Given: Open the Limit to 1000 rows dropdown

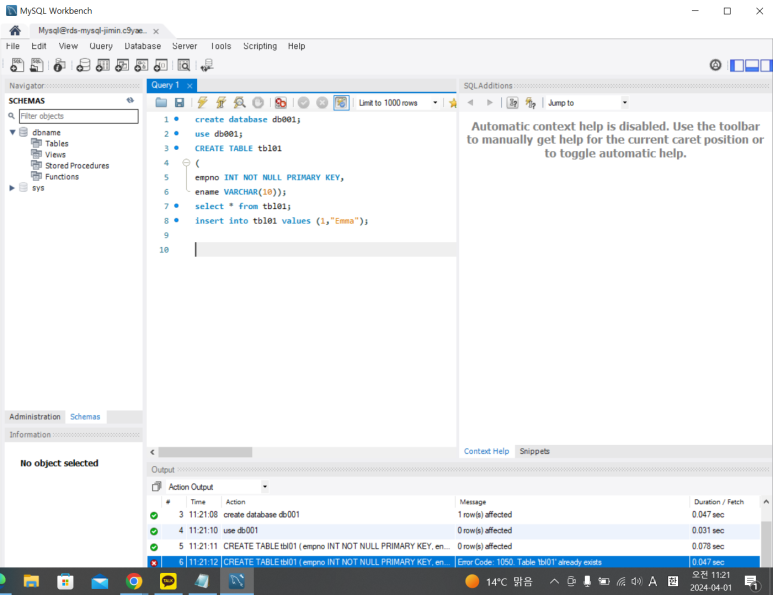Looking at the screenshot, I should [435, 103].
